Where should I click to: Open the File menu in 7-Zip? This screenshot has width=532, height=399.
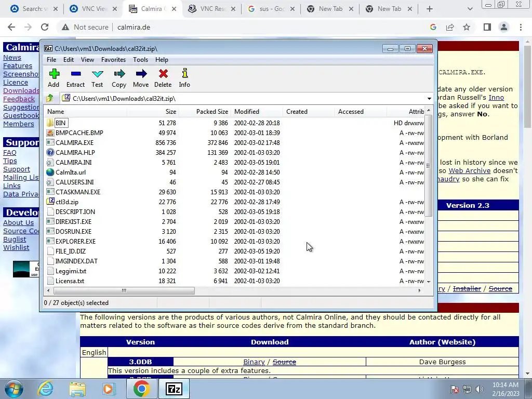tap(51, 60)
